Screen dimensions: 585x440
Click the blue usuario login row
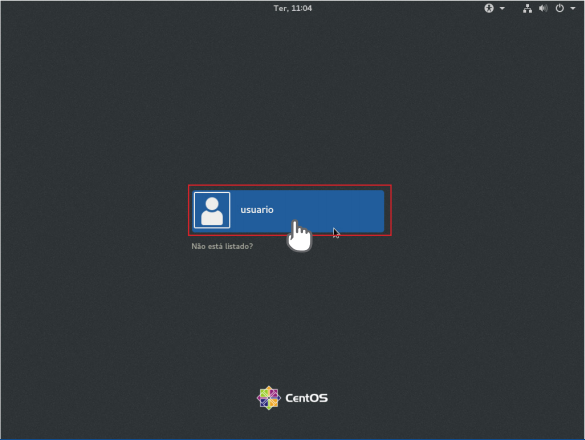pos(288,211)
